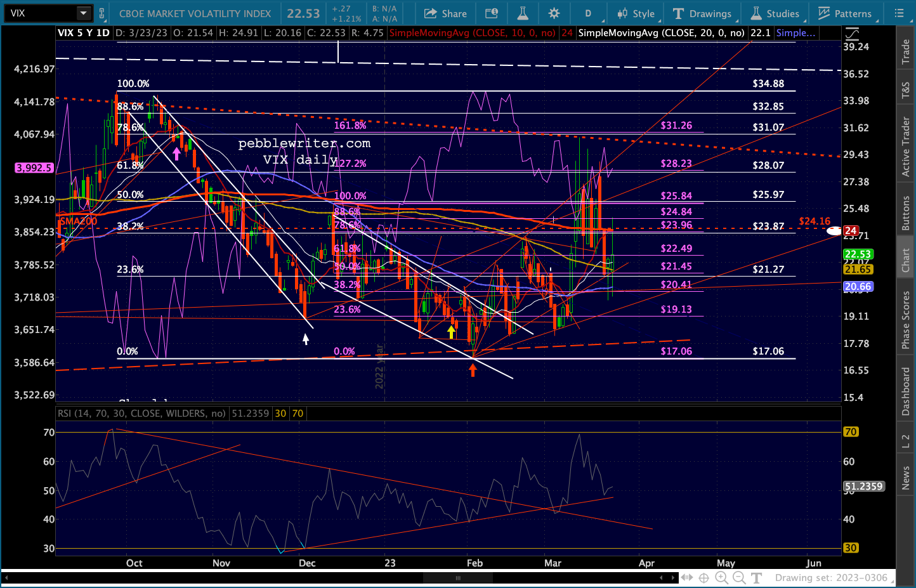The width and height of the screenshot is (916, 588).
Task: Open the Drawings menu
Action: (702, 13)
